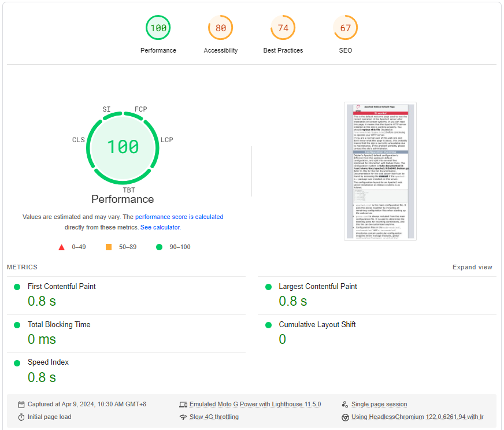The height and width of the screenshot is (430, 504).
Task: Click the stopwatch icon beside Initial page load
Action: [21, 417]
